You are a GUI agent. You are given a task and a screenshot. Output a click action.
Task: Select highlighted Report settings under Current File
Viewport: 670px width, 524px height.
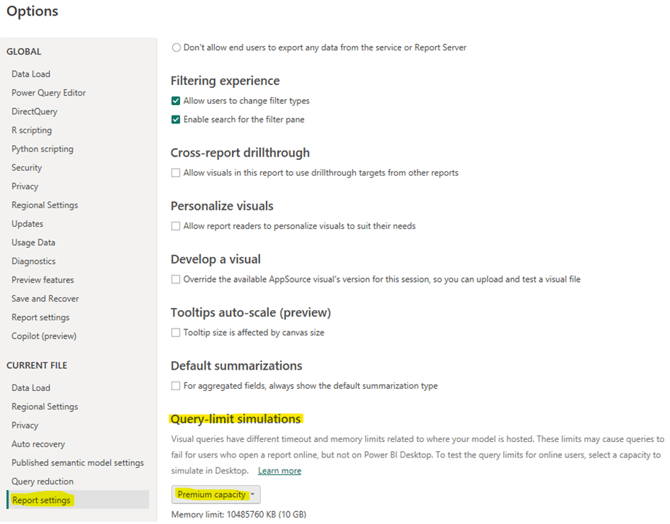pyautogui.click(x=41, y=500)
